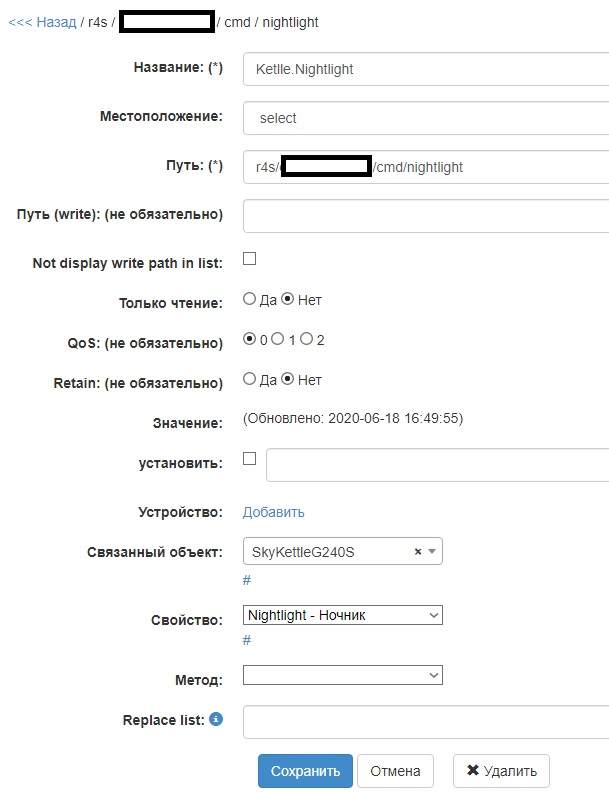Focus the 'установить' value input field

[x=437, y=465]
